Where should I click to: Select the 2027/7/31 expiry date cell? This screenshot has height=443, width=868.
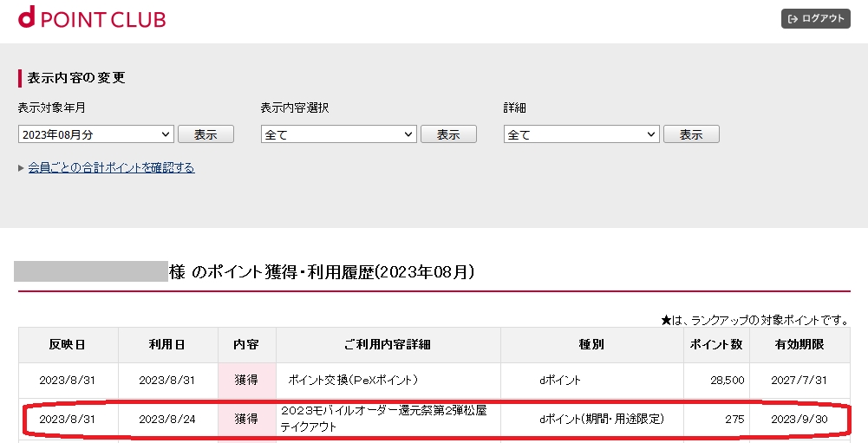[799, 381]
